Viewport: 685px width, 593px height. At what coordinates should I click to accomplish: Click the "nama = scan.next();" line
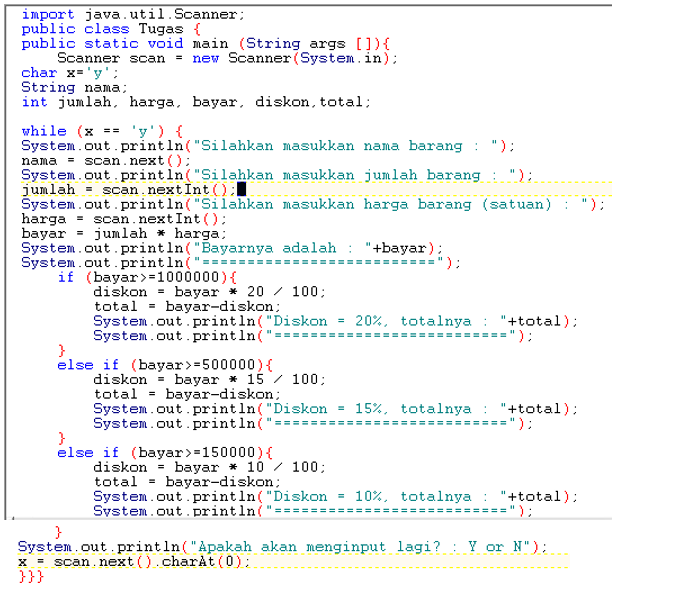(x=106, y=160)
